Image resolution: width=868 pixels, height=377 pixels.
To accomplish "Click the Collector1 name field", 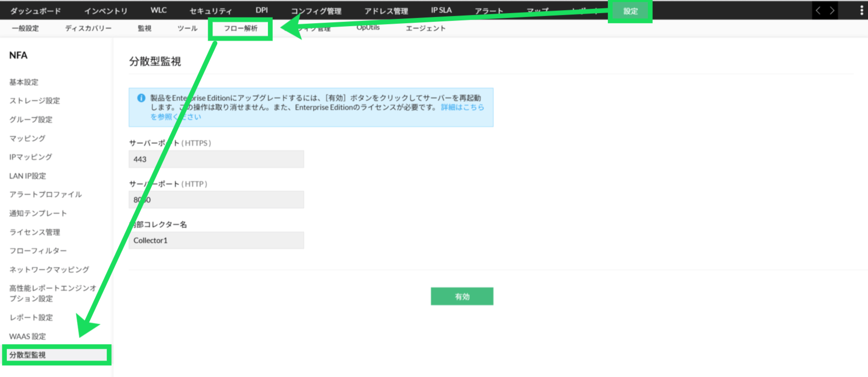I will [x=216, y=240].
